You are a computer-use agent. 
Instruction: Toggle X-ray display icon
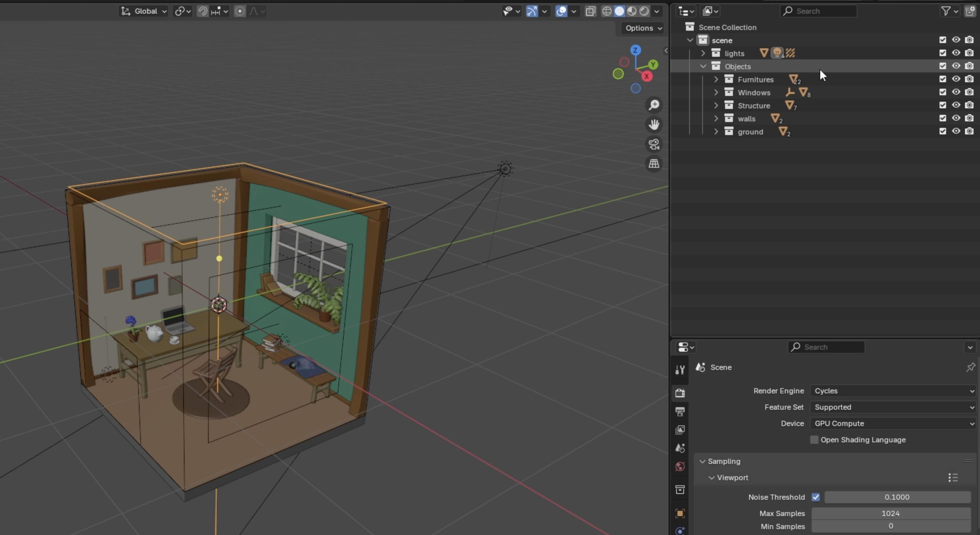tap(590, 11)
